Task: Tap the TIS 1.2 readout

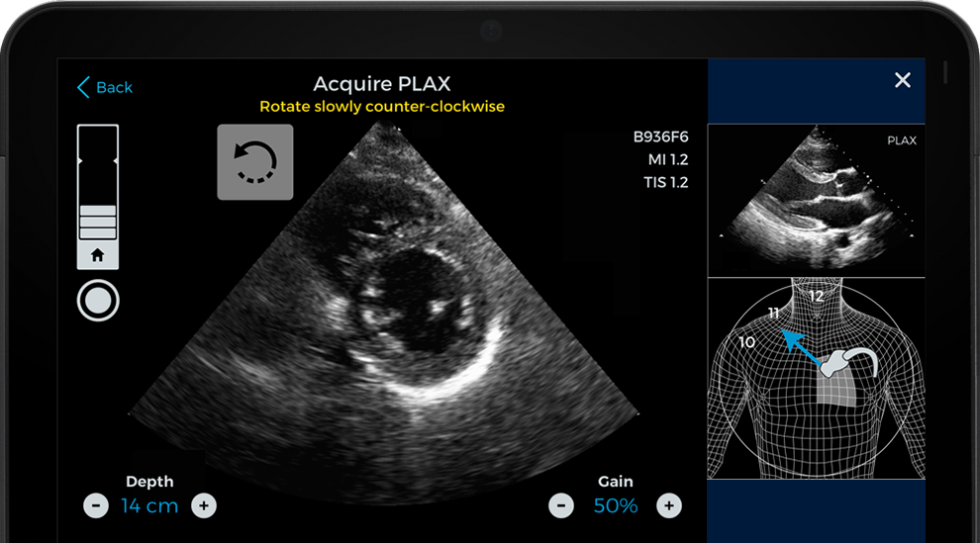Action: (x=665, y=182)
